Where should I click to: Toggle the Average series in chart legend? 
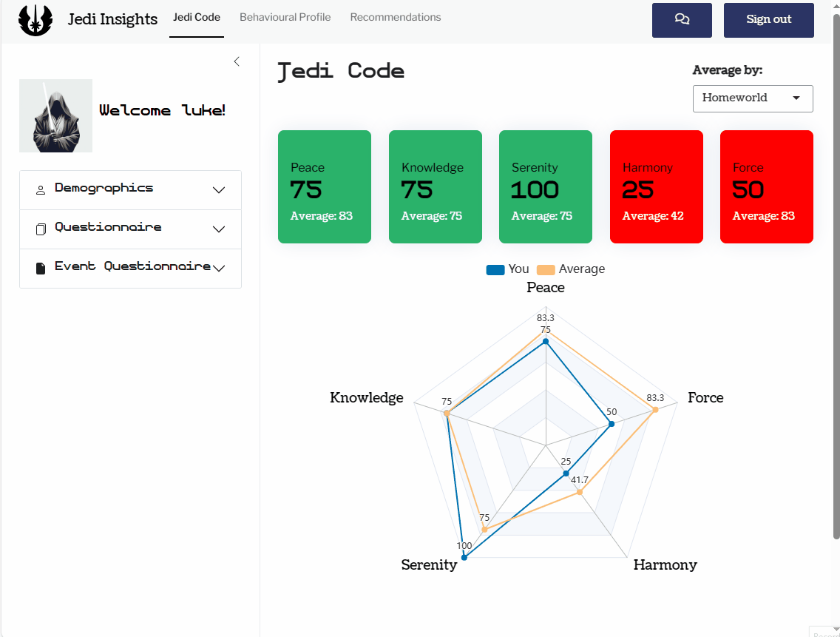(570, 269)
